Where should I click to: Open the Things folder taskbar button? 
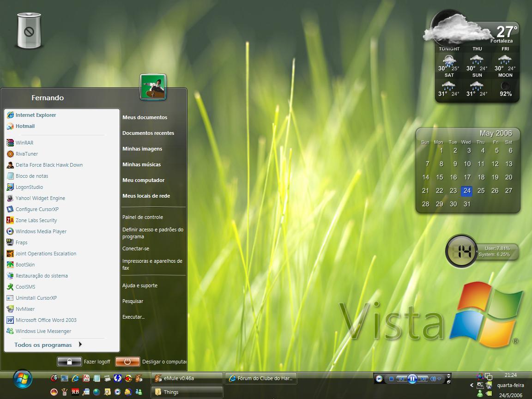click(187, 392)
